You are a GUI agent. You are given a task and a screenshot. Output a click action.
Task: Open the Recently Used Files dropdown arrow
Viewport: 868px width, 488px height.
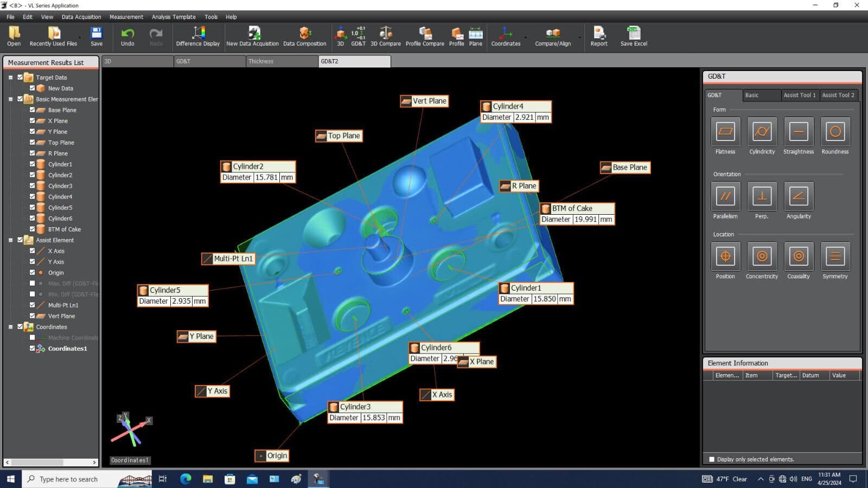[80, 38]
